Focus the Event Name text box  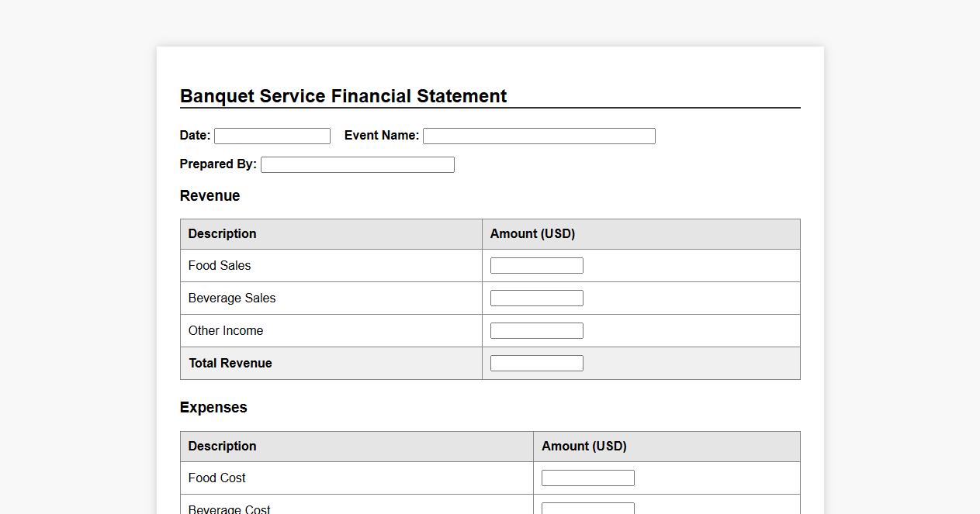point(538,136)
